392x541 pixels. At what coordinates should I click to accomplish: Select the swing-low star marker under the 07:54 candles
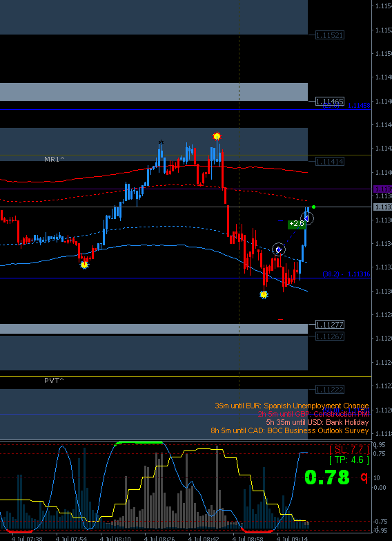(x=84, y=265)
